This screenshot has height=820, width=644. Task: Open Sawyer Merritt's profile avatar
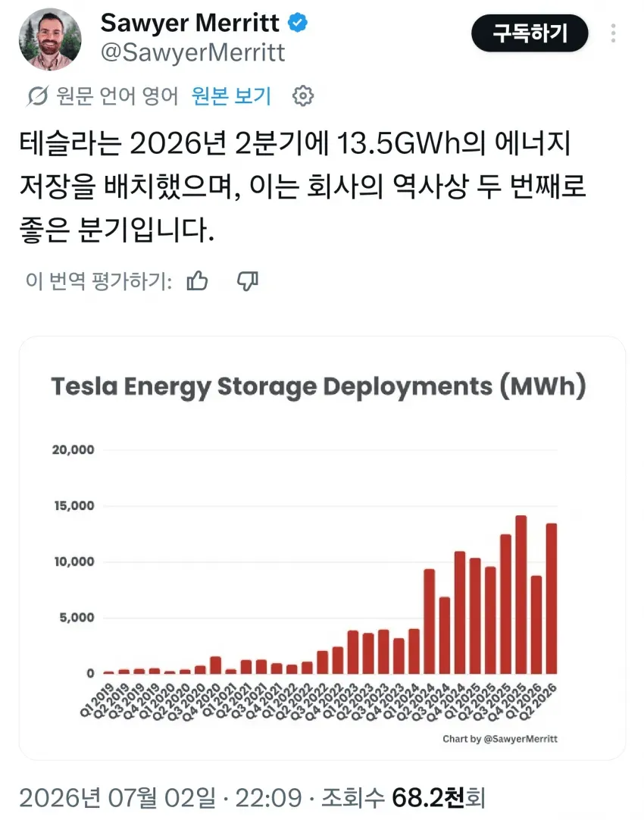click(x=50, y=39)
